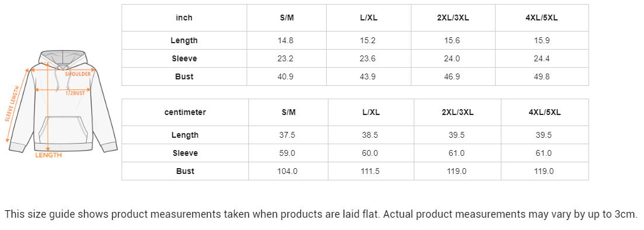This screenshot has height=230, width=644.
Task: Select the S/M column header in inch table
Action: [287, 18]
